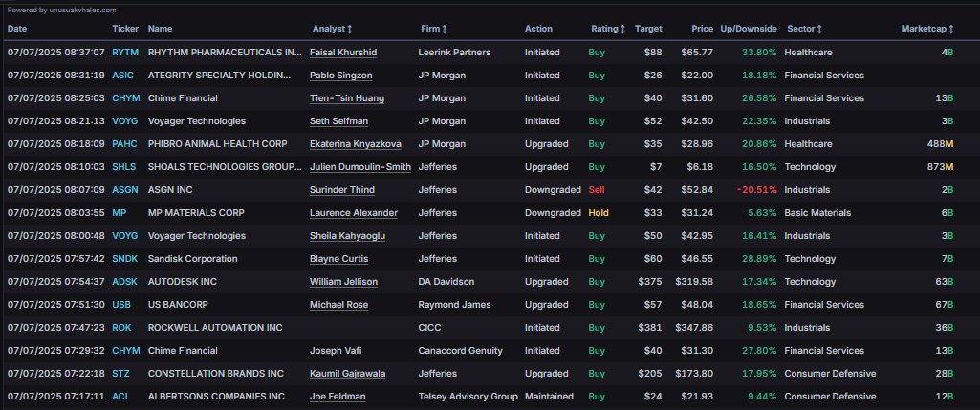Open MP ticker link

(119, 212)
